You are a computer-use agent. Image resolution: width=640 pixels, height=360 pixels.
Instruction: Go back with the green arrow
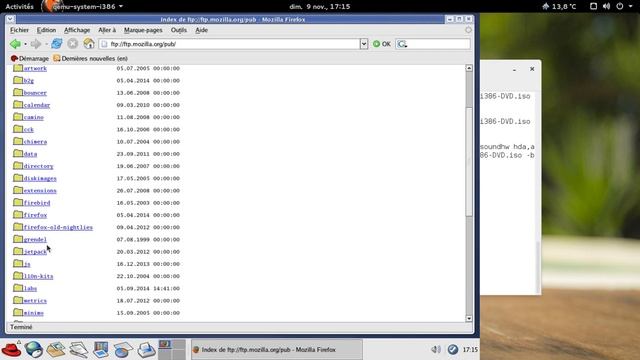click(15, 44)
